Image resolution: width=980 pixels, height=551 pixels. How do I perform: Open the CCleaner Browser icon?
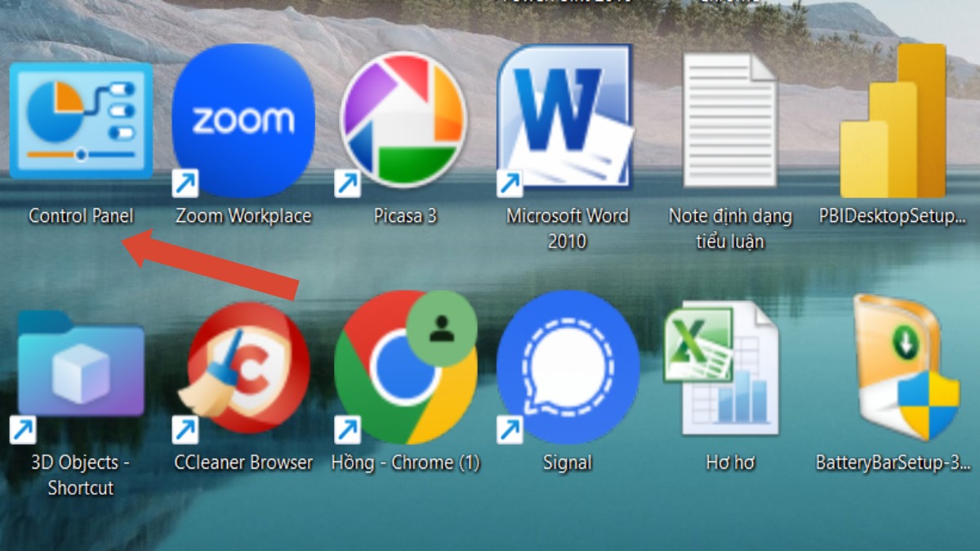(243, 374)
